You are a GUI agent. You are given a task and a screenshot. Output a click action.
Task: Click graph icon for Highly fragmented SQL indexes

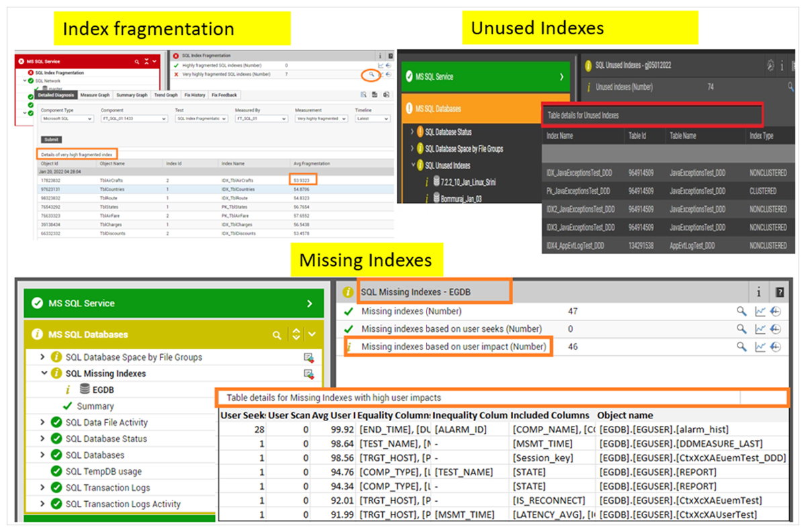click(381, 65)
